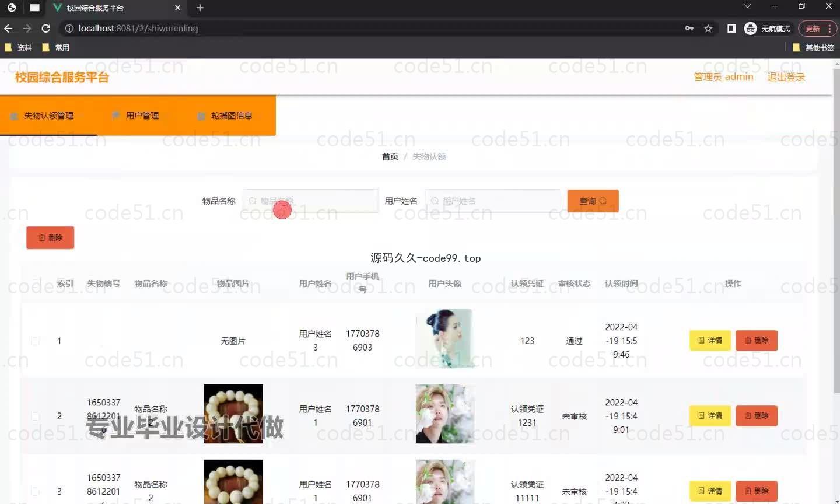This screenshot has height=504, width=840.
Task: Focus the 用户姓名 search field
Action: (x=493, y=201)
